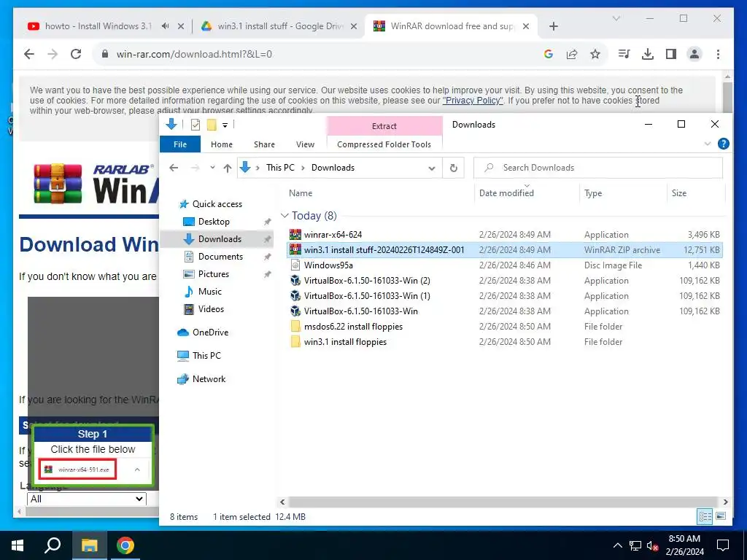Image resolution: width=747 pixels, height=560 pixels.
Task: Collapse the Today (8) group
Action: [x=285, y=216]
